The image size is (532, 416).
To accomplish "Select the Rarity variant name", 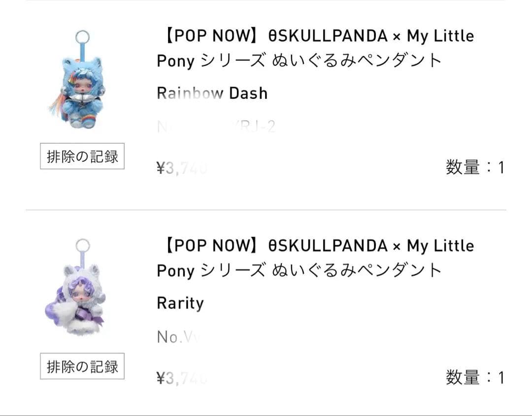I will 180,303.
